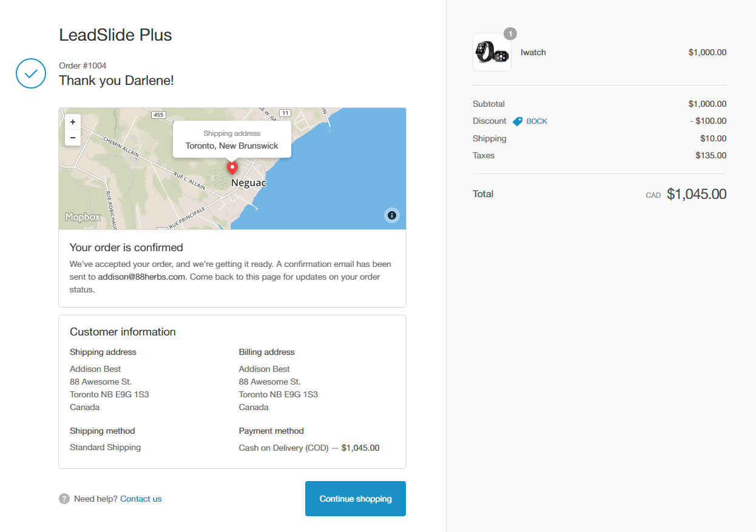Click the Iwatch product name
This screenshot has height=532, width=756.
click(x=533, y=52)
